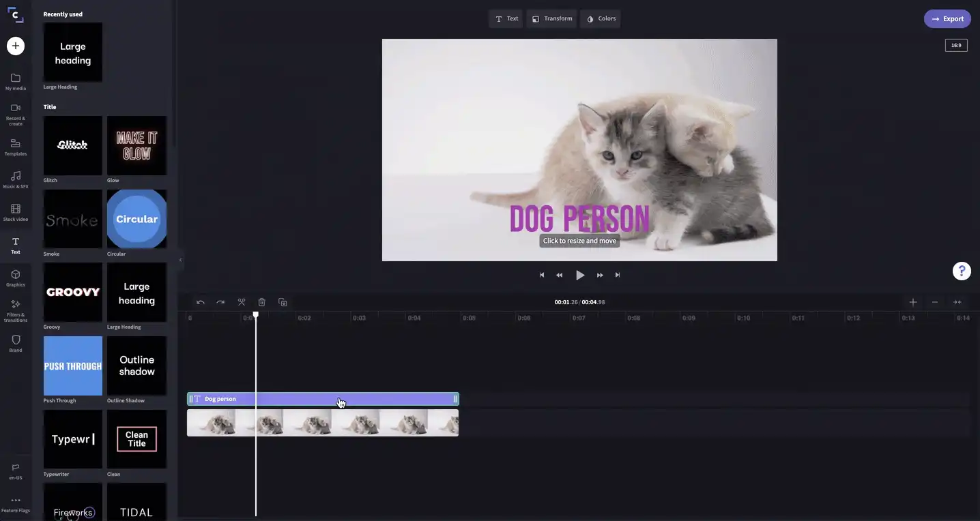Redo the last action

coord(220,302)
